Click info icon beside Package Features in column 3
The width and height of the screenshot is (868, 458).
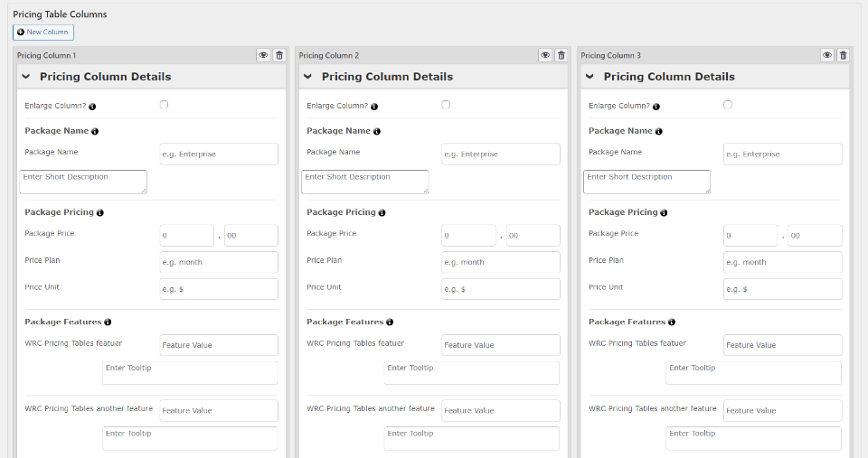click(x=672, y=322)
